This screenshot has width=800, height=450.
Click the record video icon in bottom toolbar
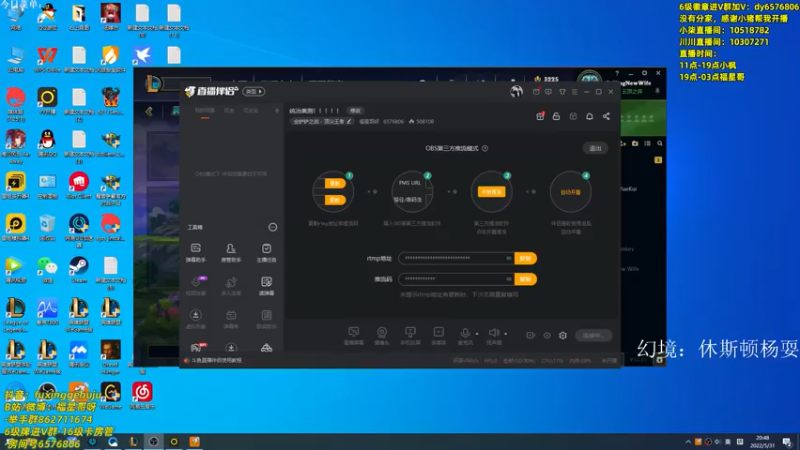[x=531, y=335]
